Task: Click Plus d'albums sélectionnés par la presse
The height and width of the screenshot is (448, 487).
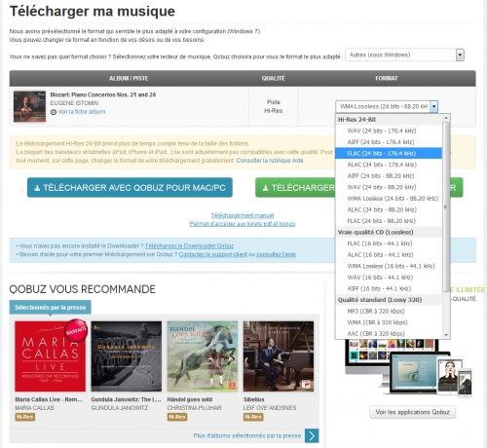Action: (x=247, y=435)
